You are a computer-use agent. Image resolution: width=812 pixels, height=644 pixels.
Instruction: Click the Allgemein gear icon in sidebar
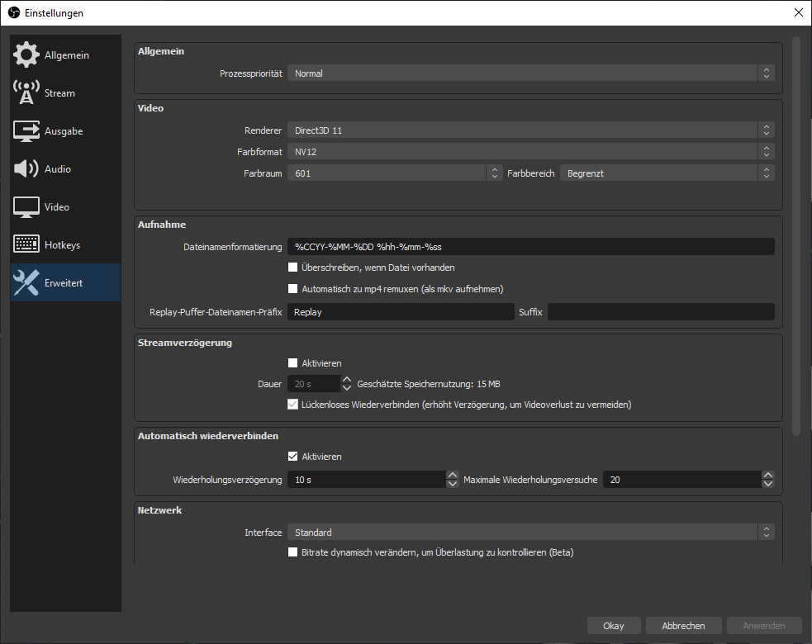[x=26, y=55]
